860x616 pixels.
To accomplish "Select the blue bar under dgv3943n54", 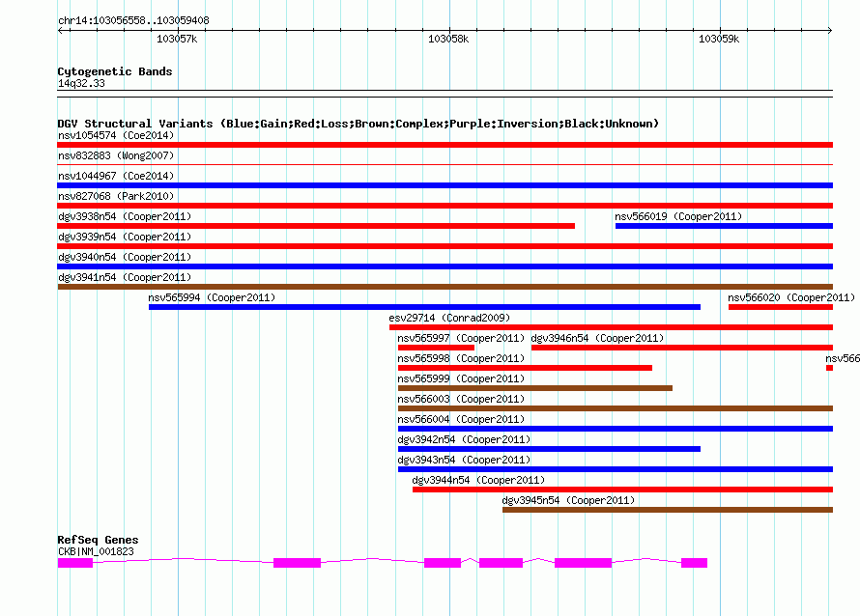I will point(616,469).
